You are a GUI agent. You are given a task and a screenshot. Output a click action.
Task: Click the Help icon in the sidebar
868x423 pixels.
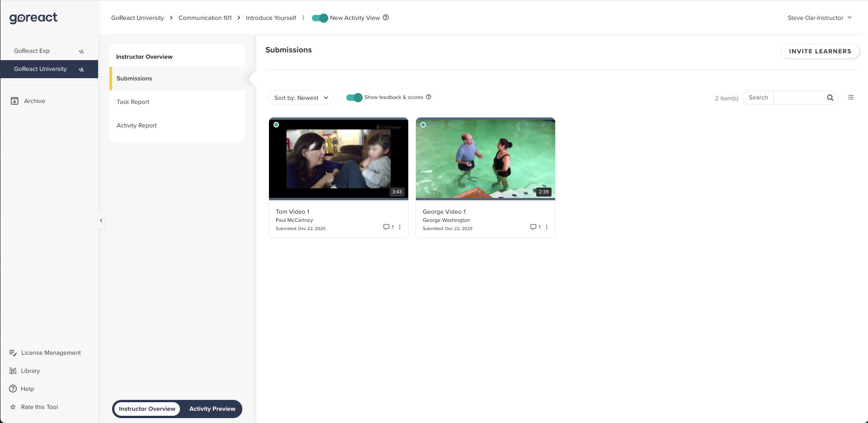click(x=14, y=389)
